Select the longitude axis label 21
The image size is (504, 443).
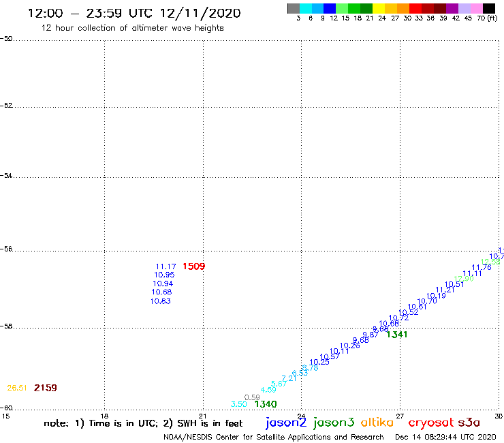click(x=203, y=416)
